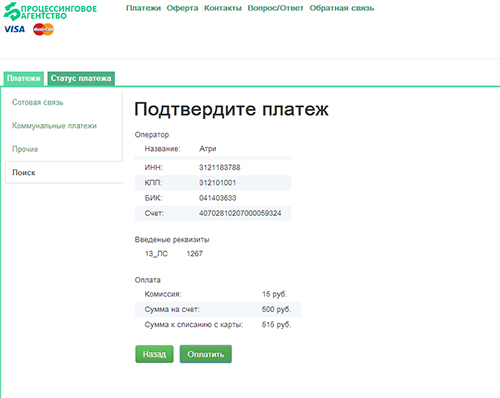
Task: Click the Оплата section label
Action: [148, 280]
